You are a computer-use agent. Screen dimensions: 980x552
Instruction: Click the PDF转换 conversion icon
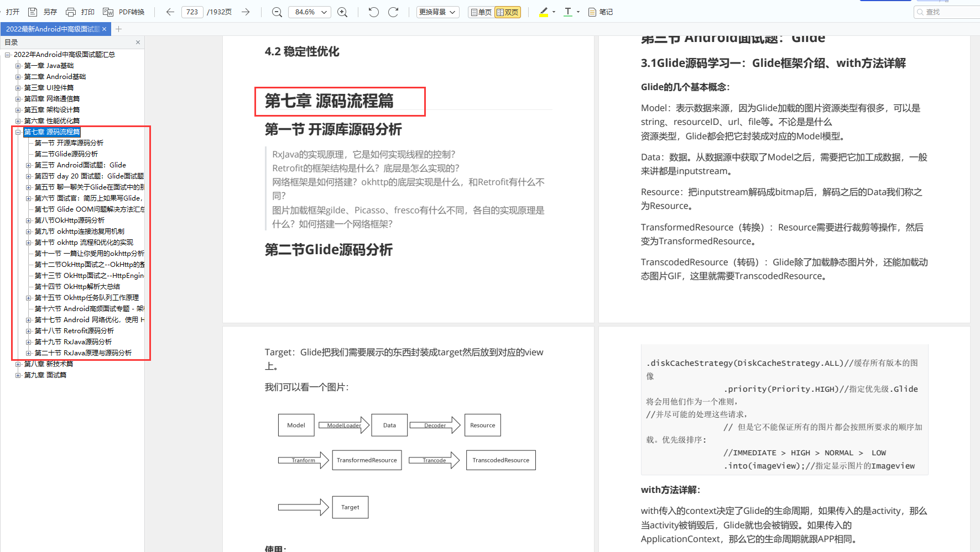(108, 12)
